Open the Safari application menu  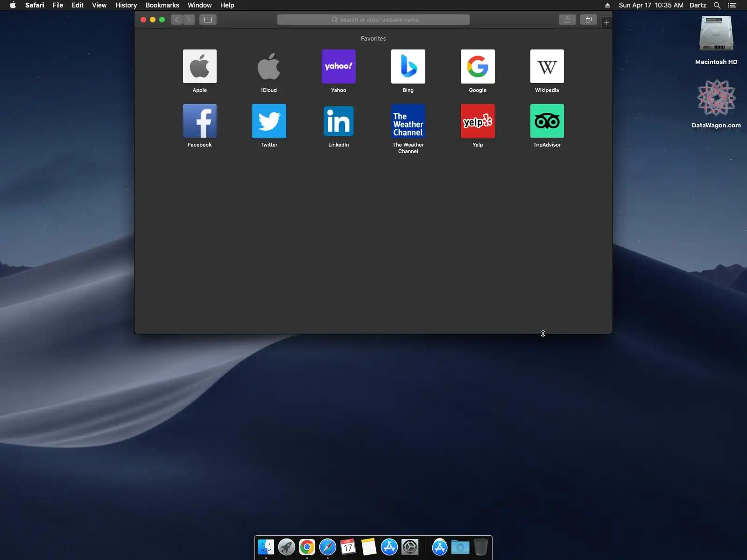click(35, 5)
